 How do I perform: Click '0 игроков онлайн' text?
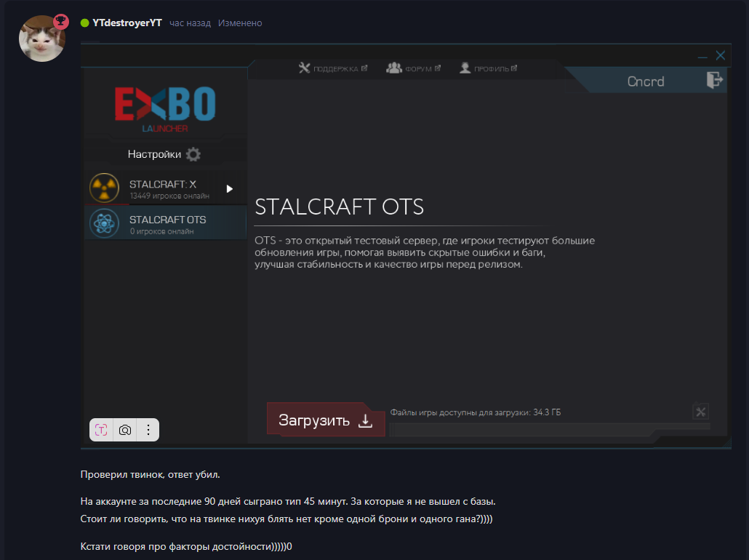tap(161, 231)
